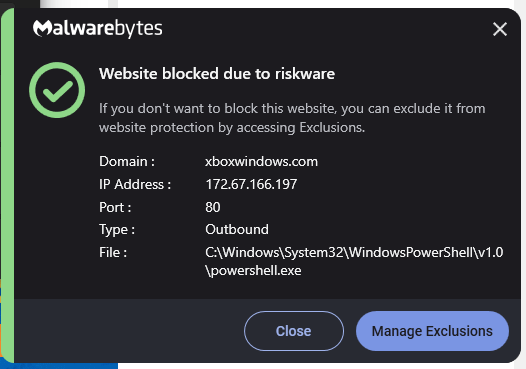Click the word Exclusions in the description
This screenshot has height=369, width=526.
(332, 127)
